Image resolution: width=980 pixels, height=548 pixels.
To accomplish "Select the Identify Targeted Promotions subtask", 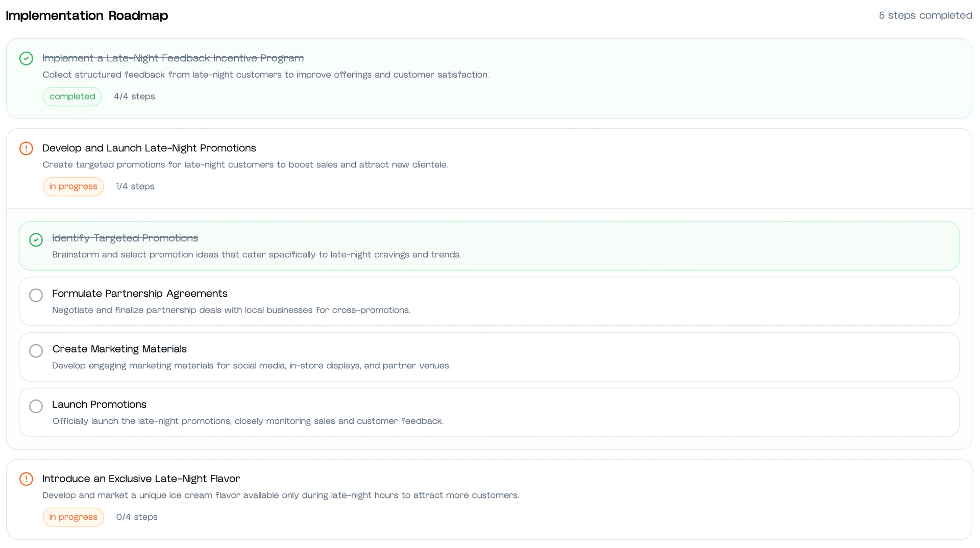I will pos(125,238).
